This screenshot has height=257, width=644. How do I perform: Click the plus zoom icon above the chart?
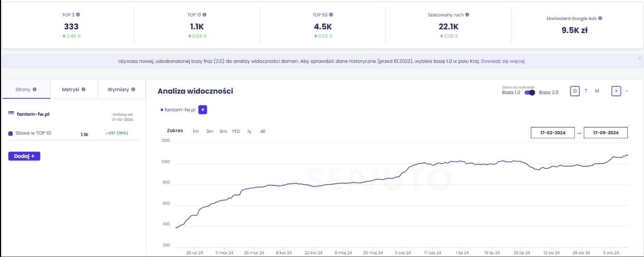pyautogui.click(x=616, y=91)
